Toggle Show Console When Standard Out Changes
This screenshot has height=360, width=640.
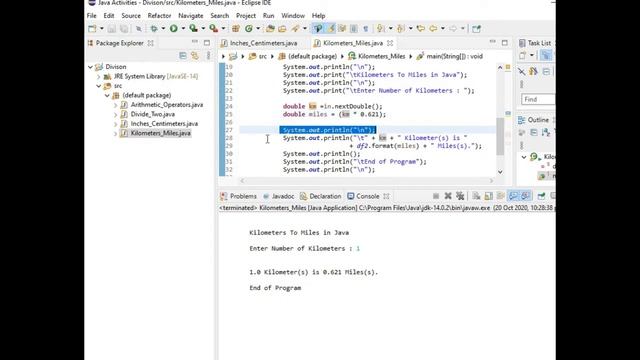pyautogui.click(x=513, y=196)
